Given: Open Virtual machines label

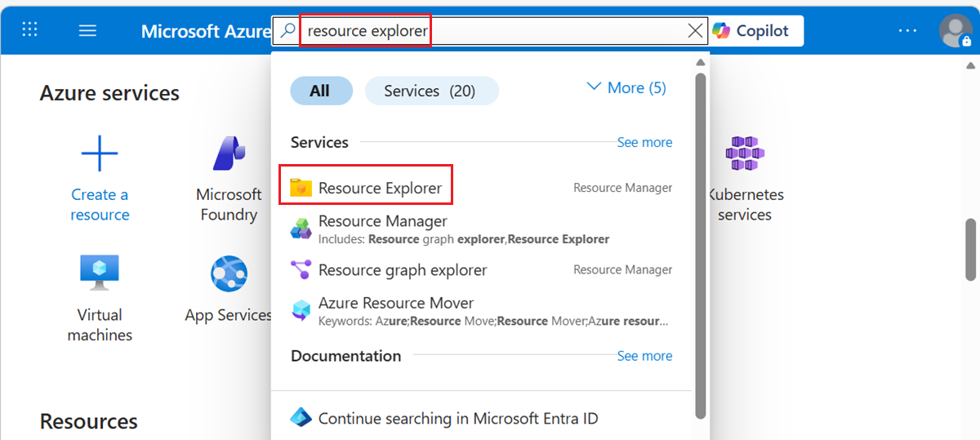Looking at the screenshot, I should pos(100,324).
